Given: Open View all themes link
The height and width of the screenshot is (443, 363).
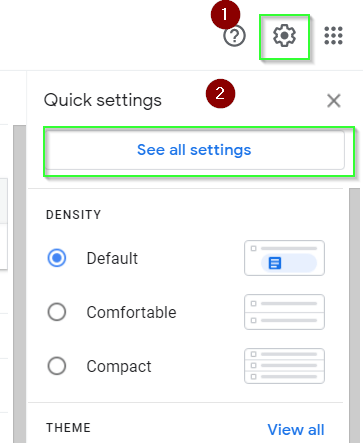Looking at the screenshot, I should 296,430.
